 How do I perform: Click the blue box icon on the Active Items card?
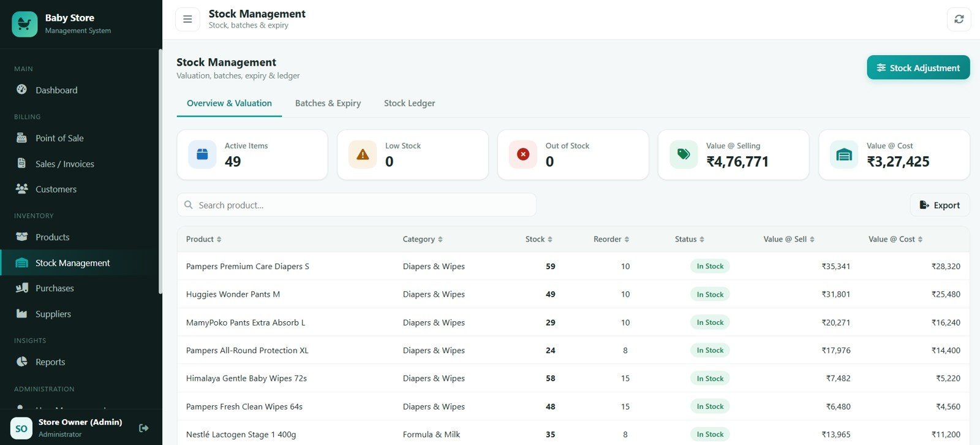tap(202, 154)
